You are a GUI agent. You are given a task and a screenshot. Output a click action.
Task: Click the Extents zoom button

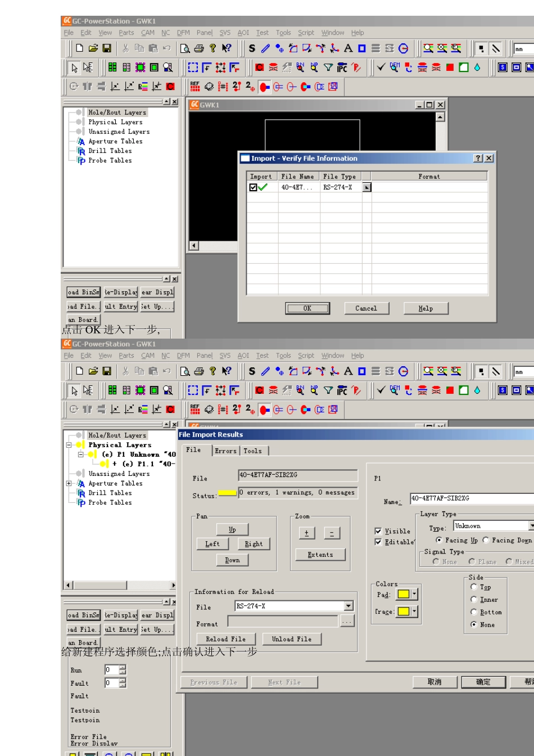point(320,555)
